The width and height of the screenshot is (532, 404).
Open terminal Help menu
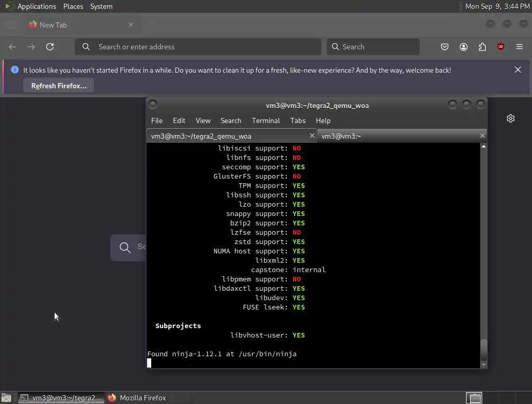tap(323, 121)
